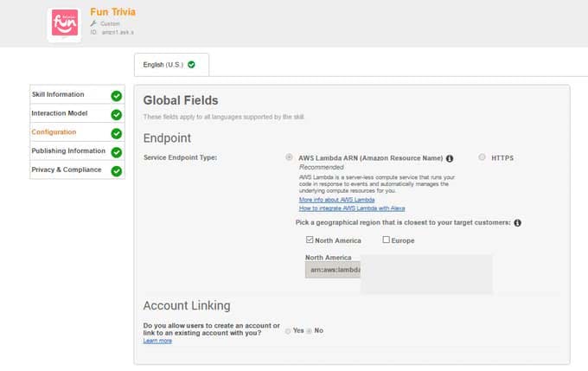
Task: Click the Learn more link under Account Linking
Action: tap(157, 341)
